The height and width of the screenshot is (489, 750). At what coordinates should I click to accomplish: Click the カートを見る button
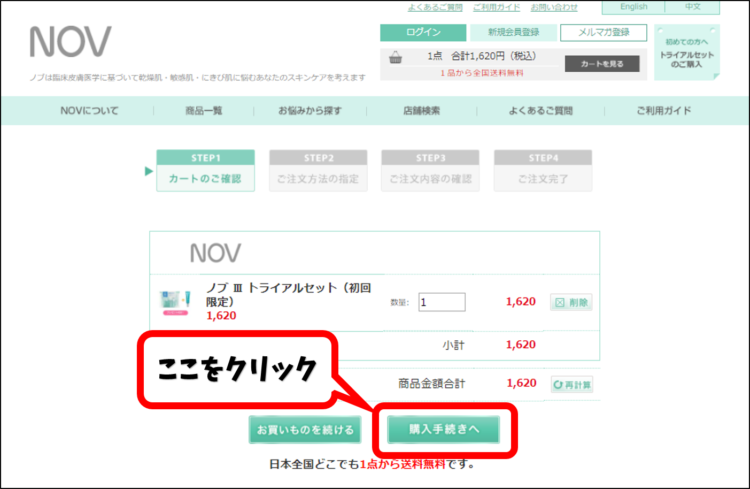pyautogui.click(x=602, y=64)
